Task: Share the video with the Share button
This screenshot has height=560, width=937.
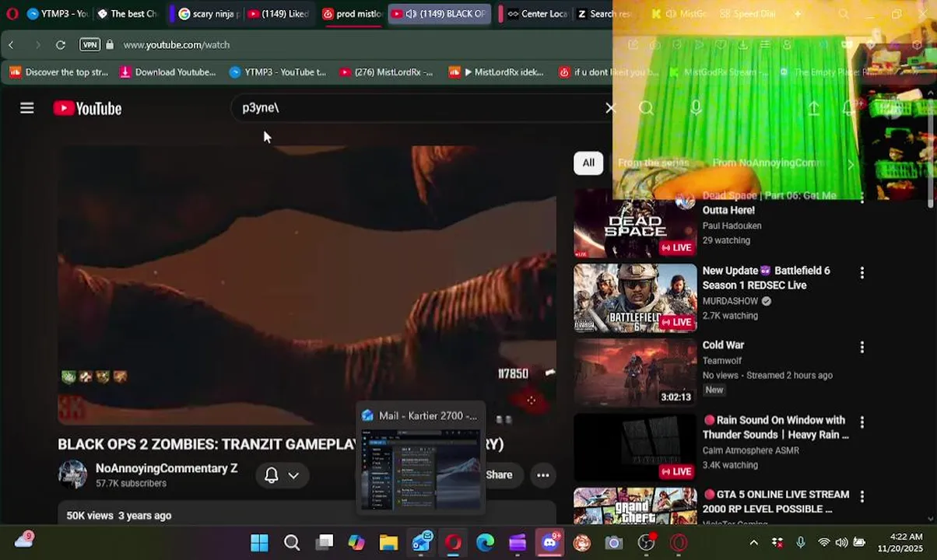Action: (x=499, y=475)
